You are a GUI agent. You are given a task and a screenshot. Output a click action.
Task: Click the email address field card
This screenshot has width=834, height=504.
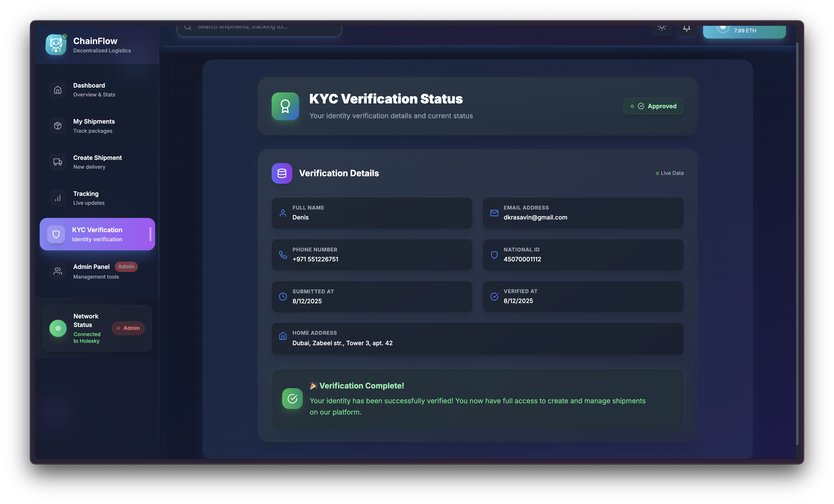coord(583,213)
